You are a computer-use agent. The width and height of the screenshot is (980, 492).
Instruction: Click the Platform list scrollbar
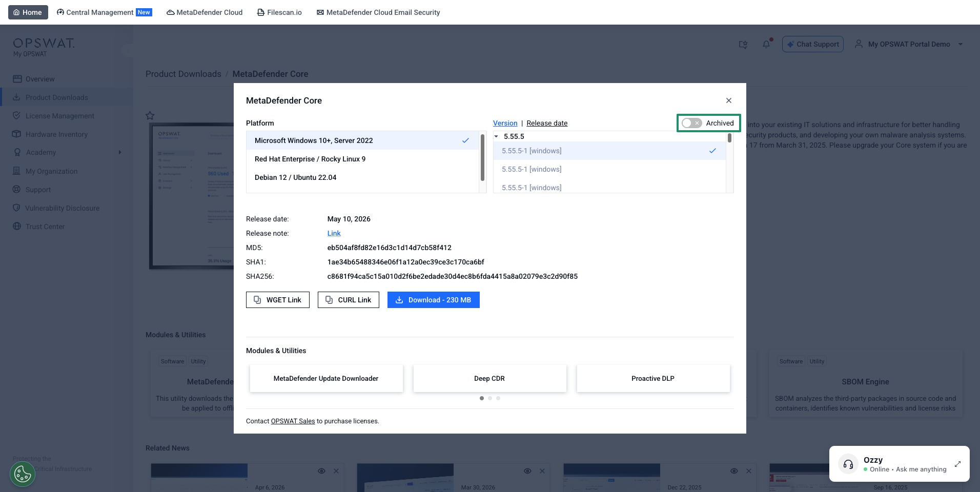pos(482,157)
